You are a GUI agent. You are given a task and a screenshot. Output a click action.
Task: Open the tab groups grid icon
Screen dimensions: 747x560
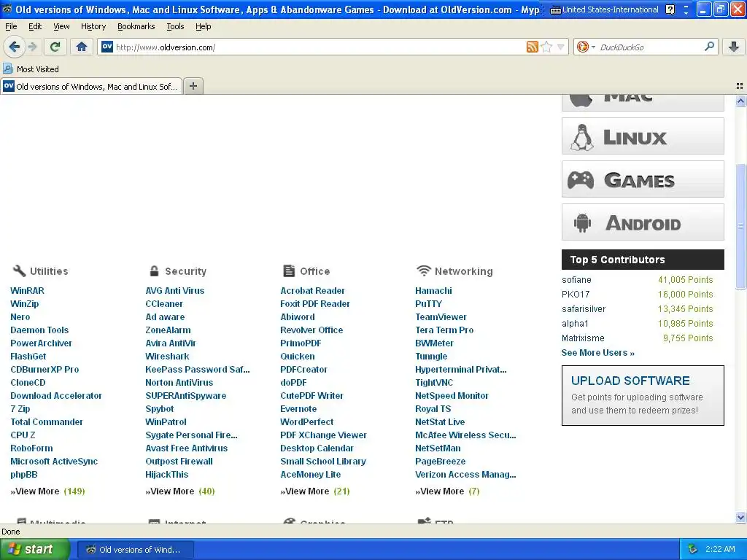tap(740, 86)
